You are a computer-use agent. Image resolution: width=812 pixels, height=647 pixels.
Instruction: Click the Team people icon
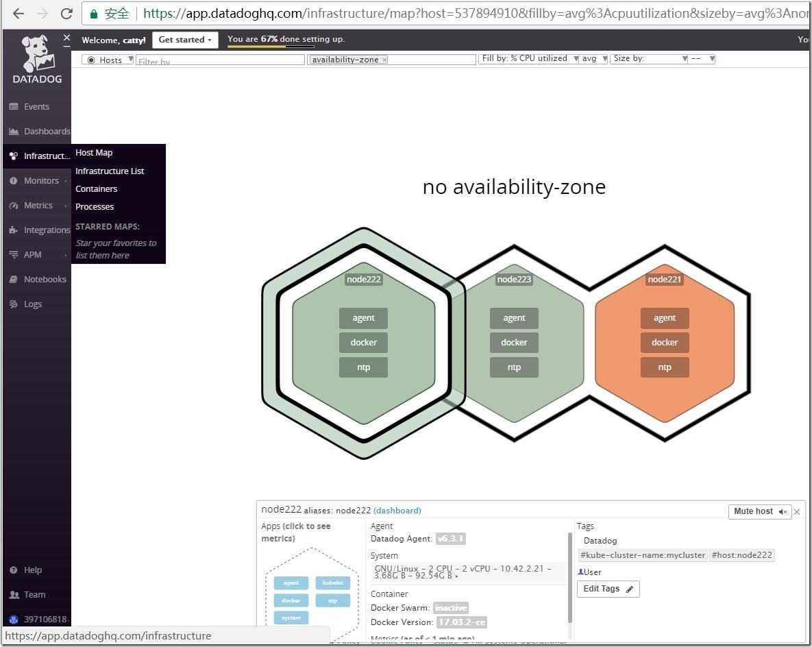tap(14, 595)
